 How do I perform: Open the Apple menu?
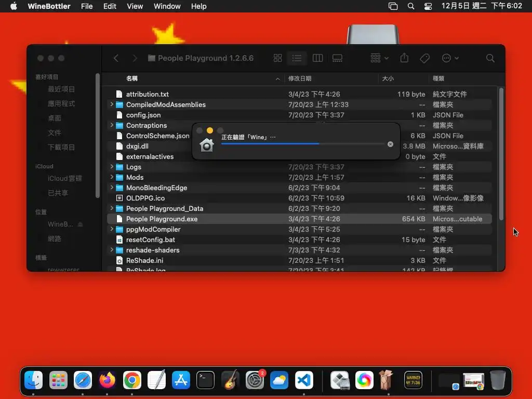[14, 6]
